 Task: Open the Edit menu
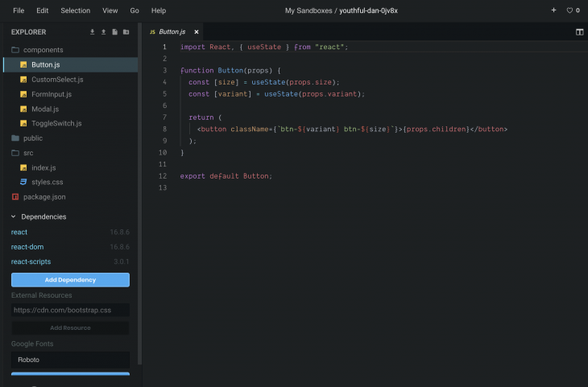coord(43,10)
